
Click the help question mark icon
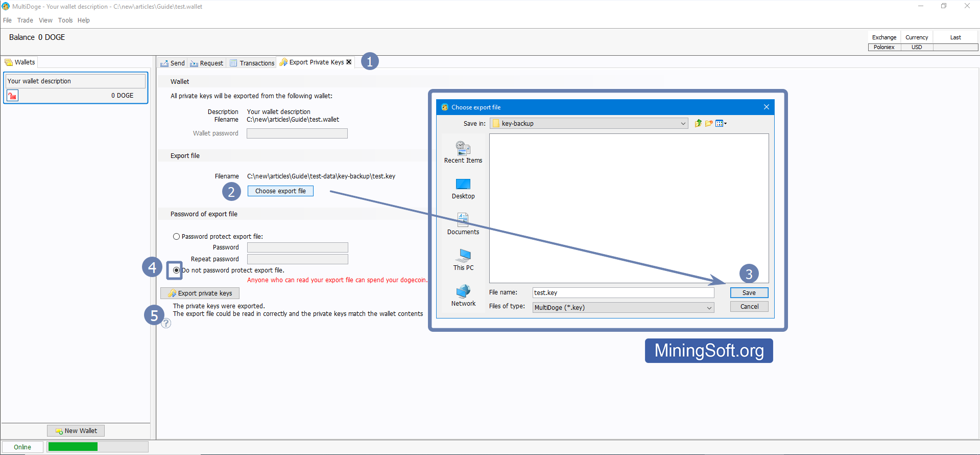[166, 323]
